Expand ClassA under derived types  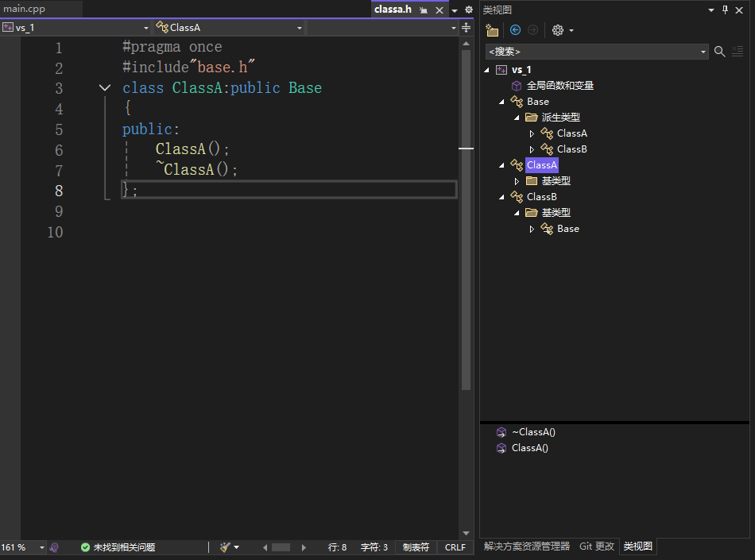tap(532, 133)
